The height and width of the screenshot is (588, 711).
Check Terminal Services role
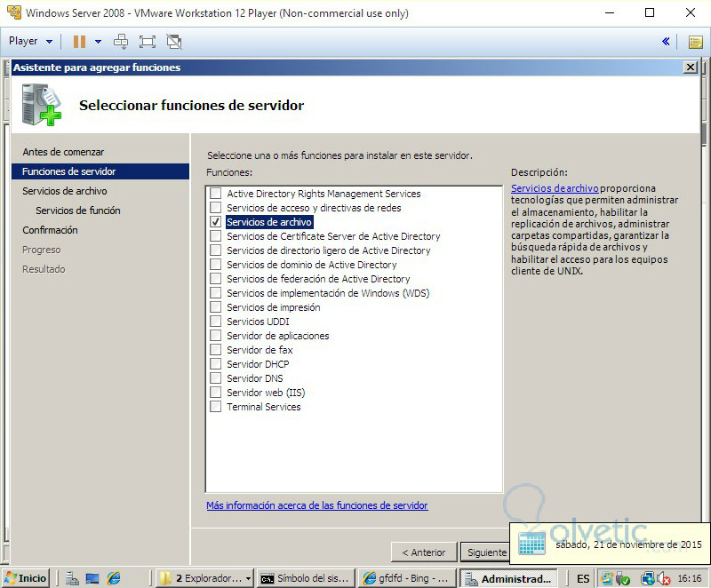(x=215, y=406)
